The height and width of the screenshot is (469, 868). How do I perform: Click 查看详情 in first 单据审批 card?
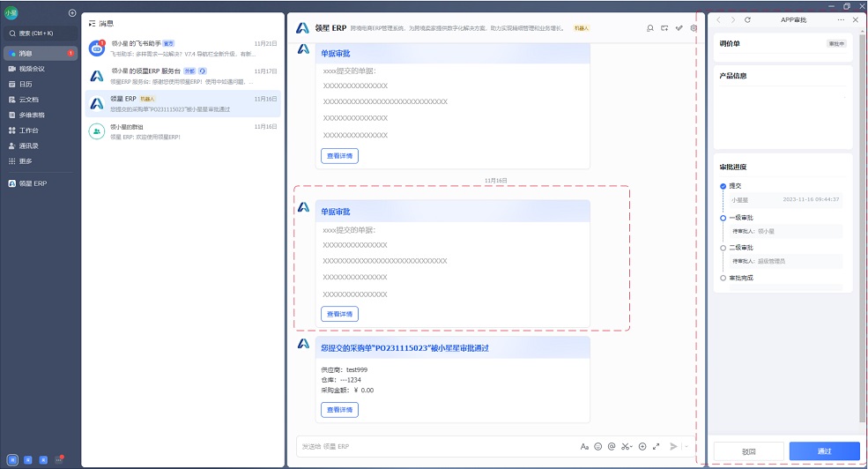(339, 156)
